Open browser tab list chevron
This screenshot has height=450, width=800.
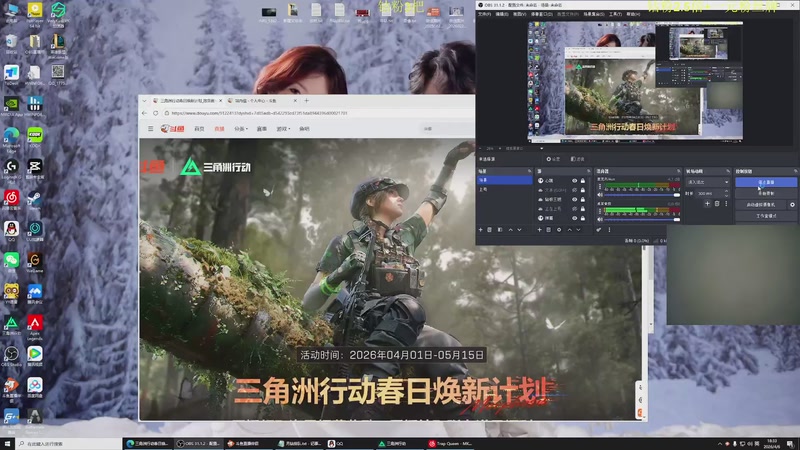coord(144,101)
